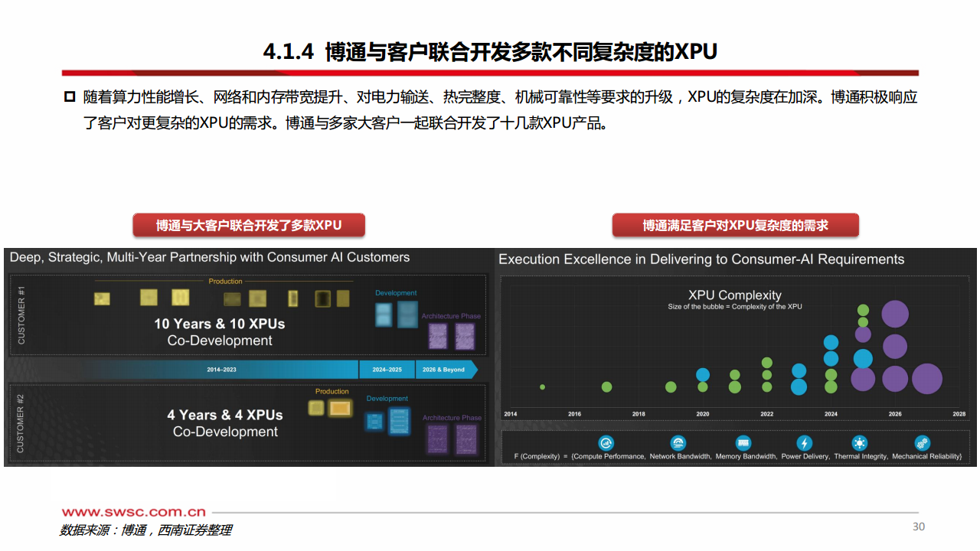Screen dimensions: 980x551
Task: Click the '10 Years & 10 XPUs' text
Action: pos(220,324)
